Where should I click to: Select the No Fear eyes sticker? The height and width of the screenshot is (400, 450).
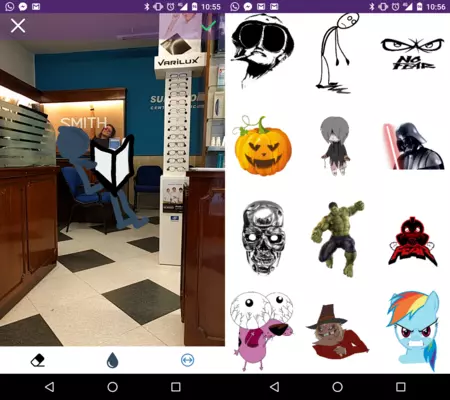(x=413, y=53)
